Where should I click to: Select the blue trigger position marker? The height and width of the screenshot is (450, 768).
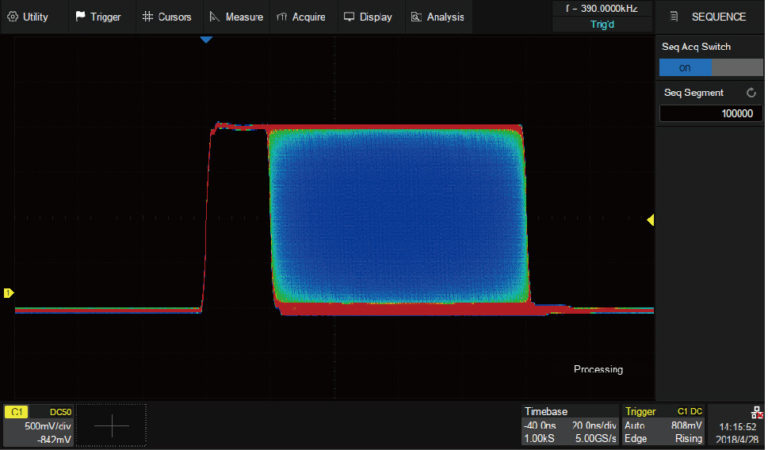pos(206,39)
